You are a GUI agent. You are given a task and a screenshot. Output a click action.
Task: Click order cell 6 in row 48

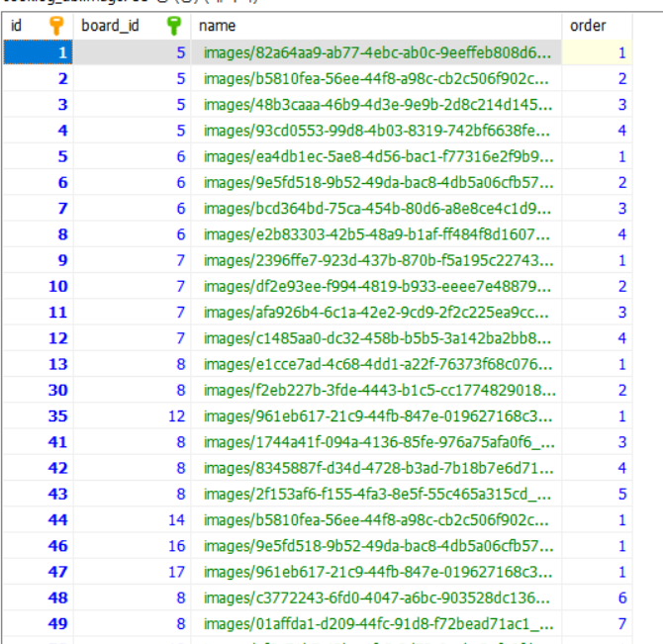[x=597, y=598]
